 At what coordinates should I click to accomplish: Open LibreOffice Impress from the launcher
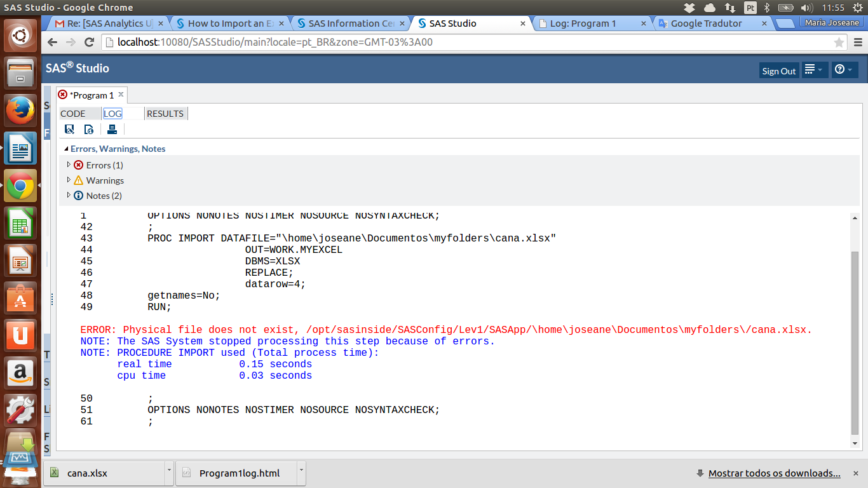click(x=21, y=261)
